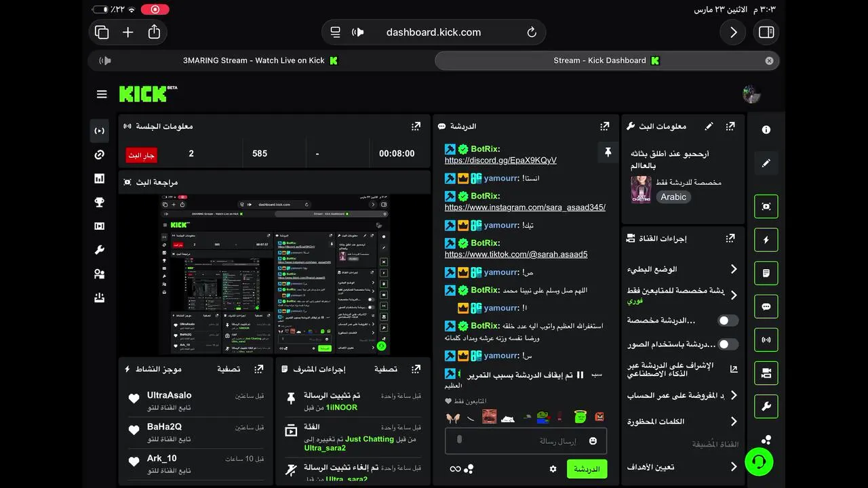
Task: Open new browser tab with plus
Action: [128, 32]
